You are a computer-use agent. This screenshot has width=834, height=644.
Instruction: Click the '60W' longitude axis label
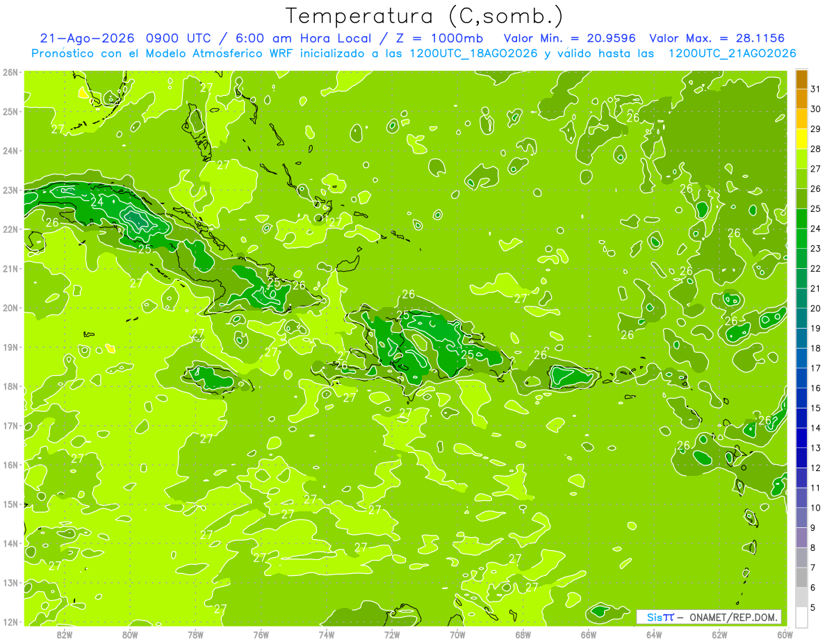tap(785, 634)
